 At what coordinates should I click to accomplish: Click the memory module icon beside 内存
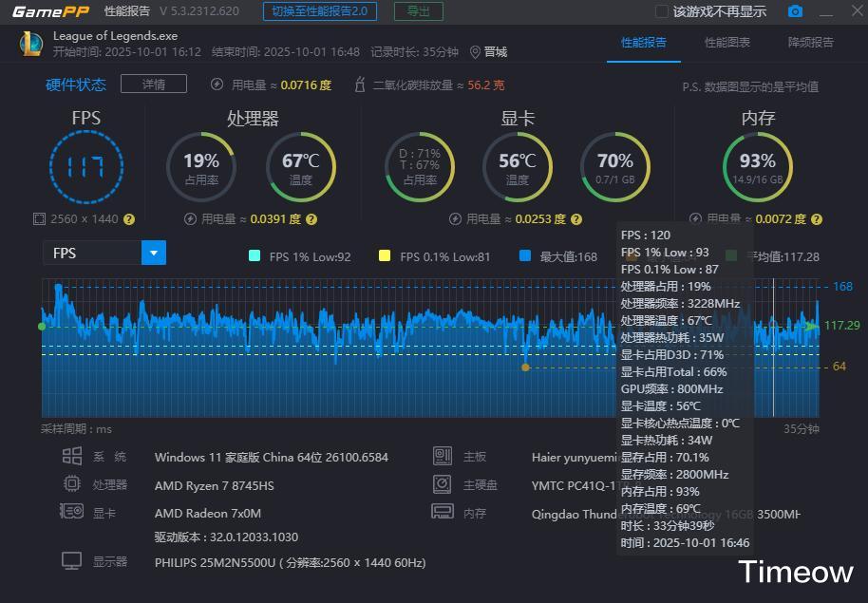(442, 512)
